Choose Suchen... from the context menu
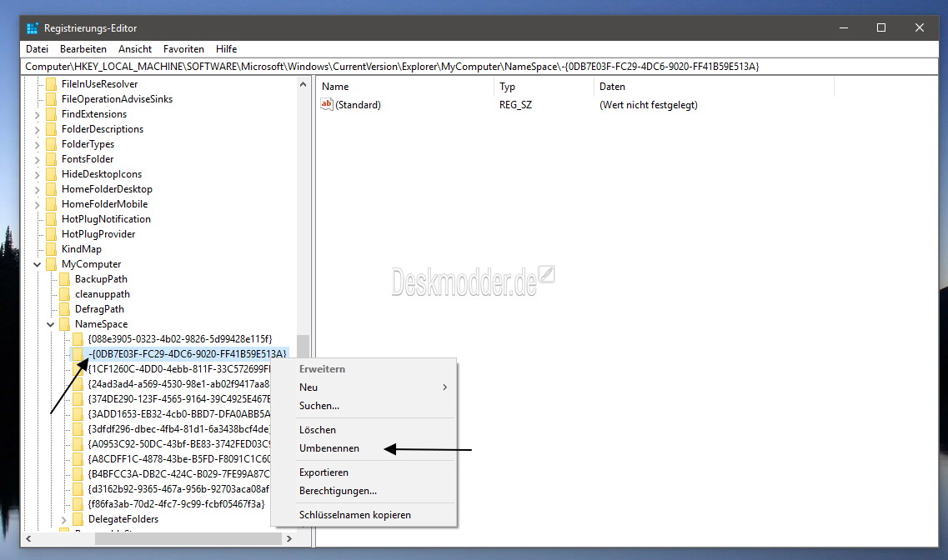The width and height of the screenshot is (948, 560). coord(364,406)
